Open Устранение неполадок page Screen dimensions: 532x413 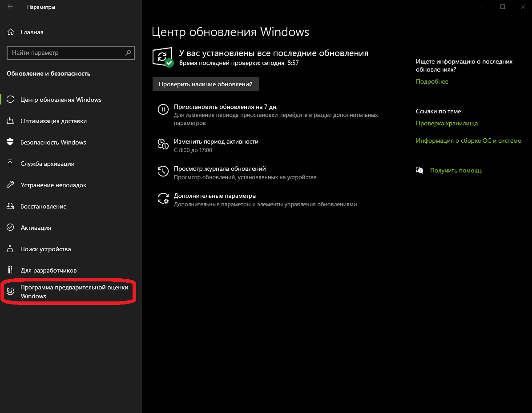point(53,185)
